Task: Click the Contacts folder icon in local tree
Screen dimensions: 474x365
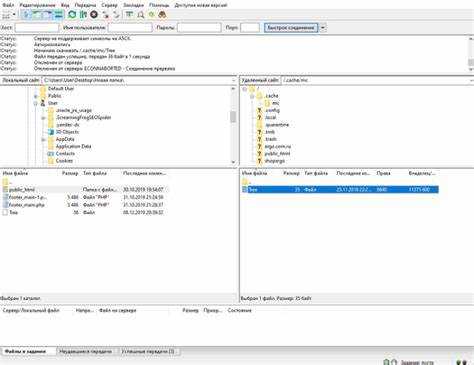Action: pos(51,154)
